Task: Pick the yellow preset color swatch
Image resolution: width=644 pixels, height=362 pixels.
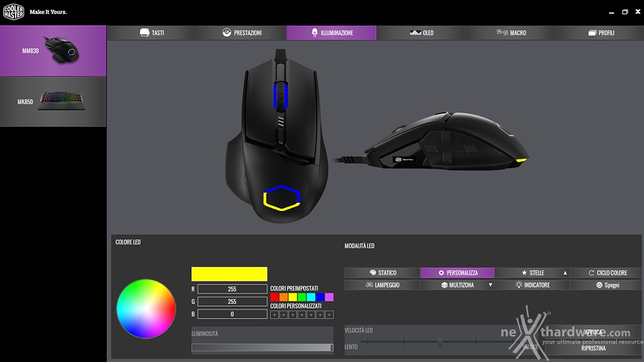Action: tap(293, 297)
